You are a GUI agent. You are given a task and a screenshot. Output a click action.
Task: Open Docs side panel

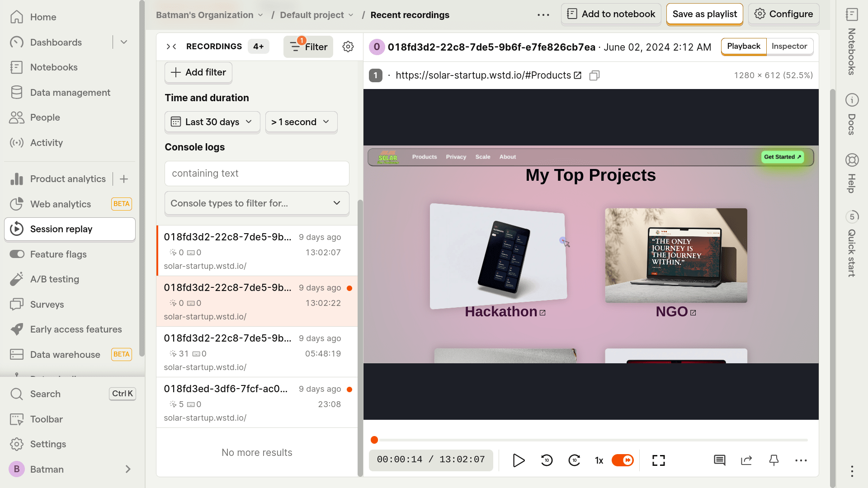pyautogui.click(x=852, y=114)
